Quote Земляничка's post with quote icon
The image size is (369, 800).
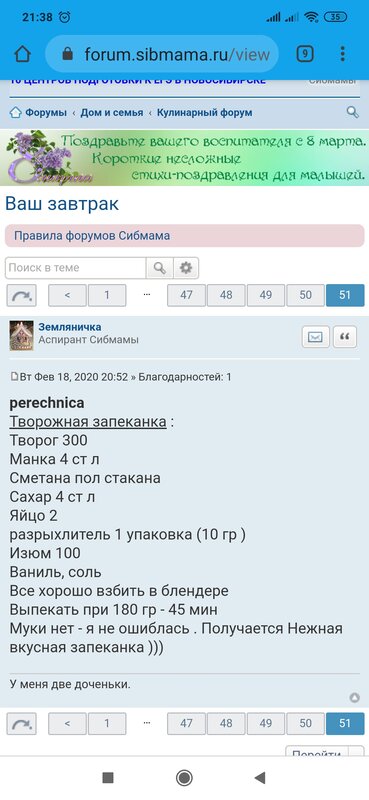click(x=346, y=337)
